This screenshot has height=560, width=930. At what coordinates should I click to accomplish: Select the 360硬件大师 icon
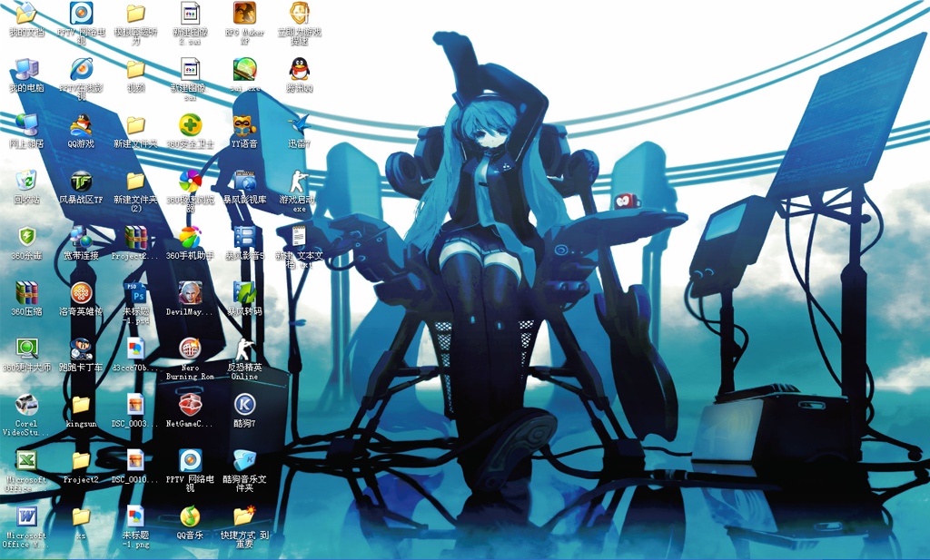tap(26, 349)
